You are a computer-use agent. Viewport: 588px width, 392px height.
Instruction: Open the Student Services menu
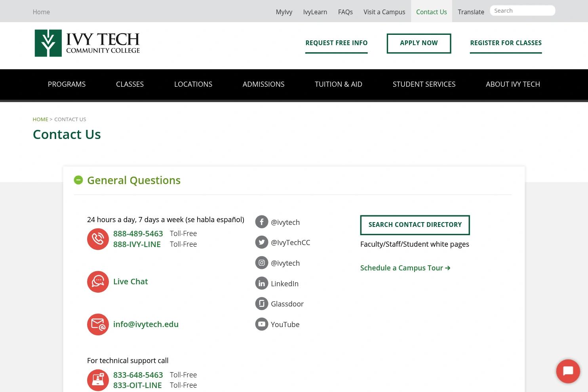pos(424,84)
